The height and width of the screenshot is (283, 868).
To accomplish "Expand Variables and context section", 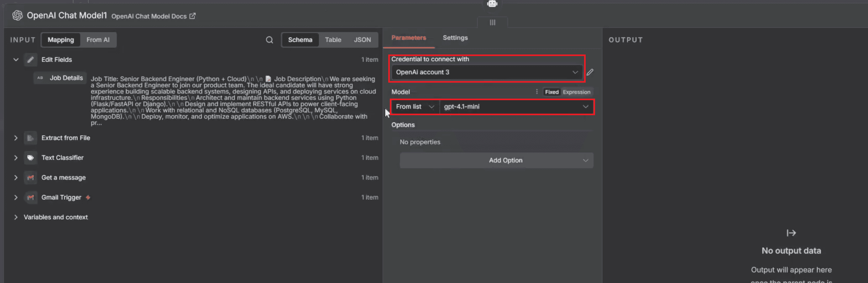I will [x=16, y=217].
